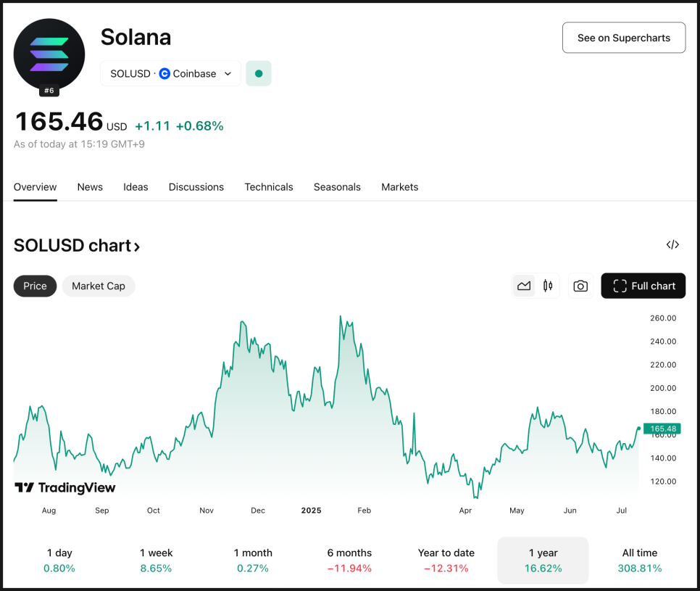Screen dimensions: 700x591
Task: Click the green market status dot
Action: click(259, 73)
